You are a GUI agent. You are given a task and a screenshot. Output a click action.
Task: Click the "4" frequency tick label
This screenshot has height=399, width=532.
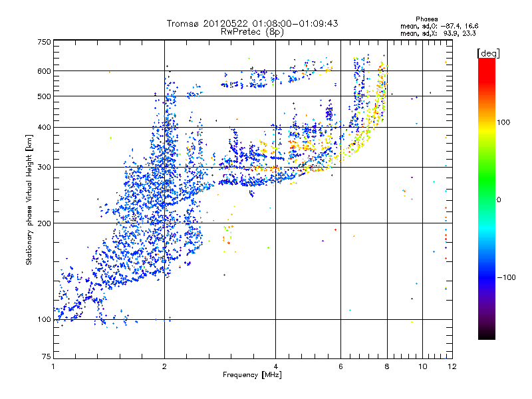coord(275,366)
